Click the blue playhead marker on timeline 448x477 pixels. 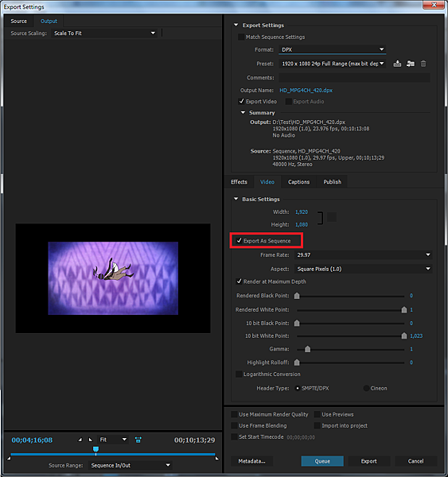click(95, 449)
